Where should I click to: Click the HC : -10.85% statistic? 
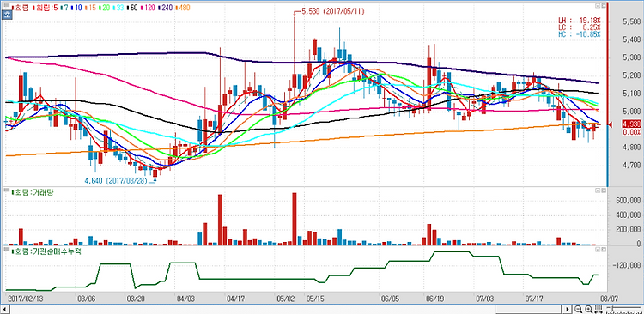[579, 34]
